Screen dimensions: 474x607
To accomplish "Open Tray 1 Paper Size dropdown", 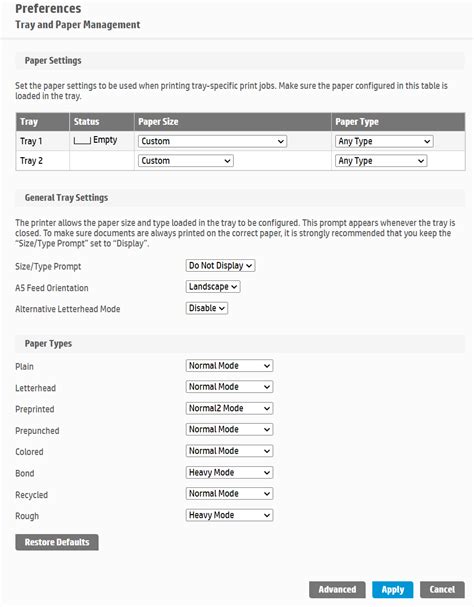I will click(212, 141).
